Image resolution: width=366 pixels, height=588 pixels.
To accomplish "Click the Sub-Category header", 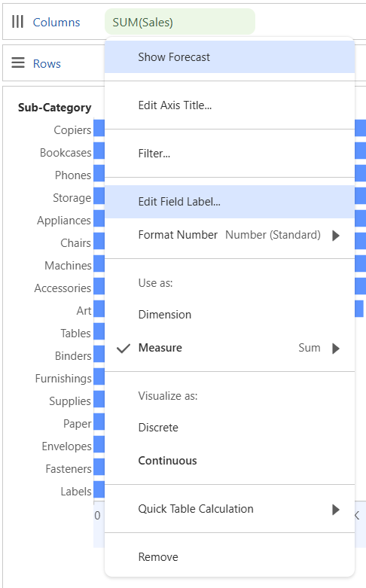I will (x=55, y=108).
